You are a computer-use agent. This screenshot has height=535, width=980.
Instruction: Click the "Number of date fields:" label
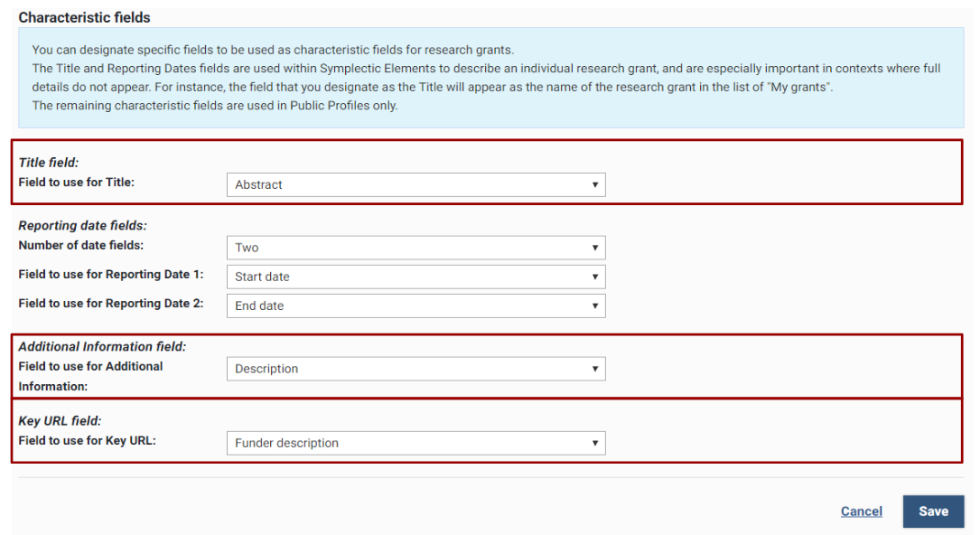tap(81, 245)
